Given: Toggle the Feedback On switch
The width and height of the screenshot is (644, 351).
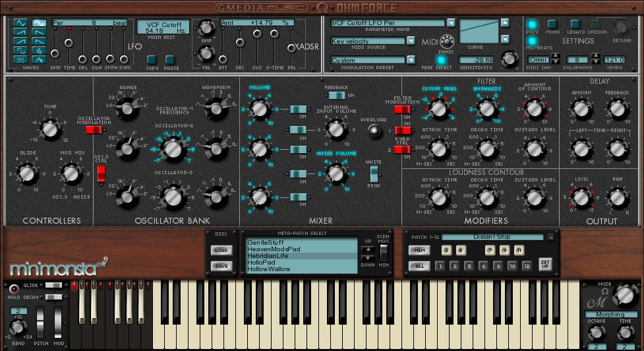Looking at the screenshot, I should pyautogui.click(x=337, y=96).
